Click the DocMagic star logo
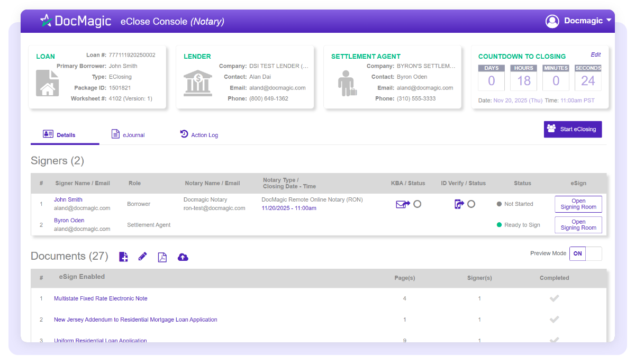This screenshot has width=635, height=364. 46,21
